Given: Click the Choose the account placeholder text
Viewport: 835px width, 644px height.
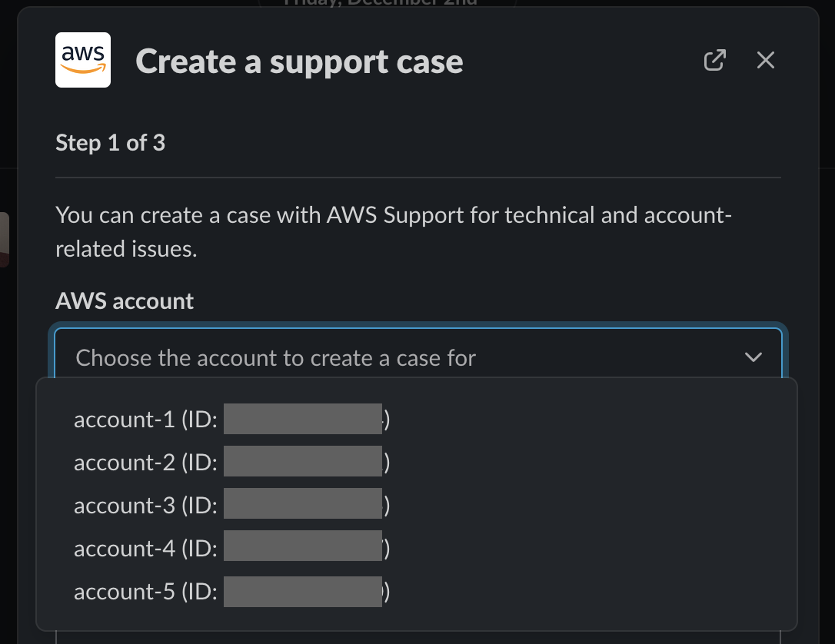Looking at the screenshot, I should coord(275,357).
